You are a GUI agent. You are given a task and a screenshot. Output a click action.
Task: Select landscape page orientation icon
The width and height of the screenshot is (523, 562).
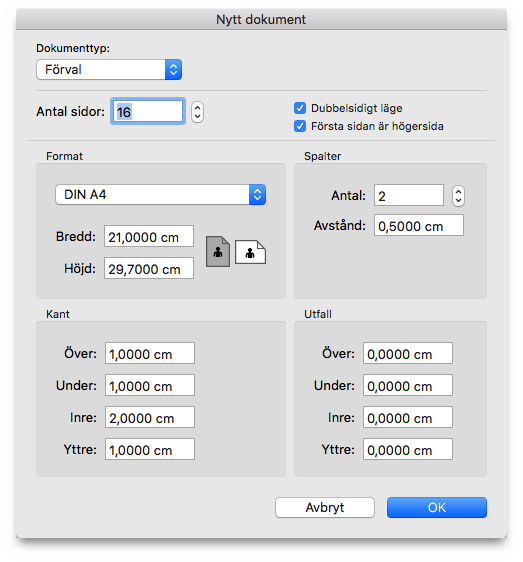pyautogui.click(x=250, y=252)
